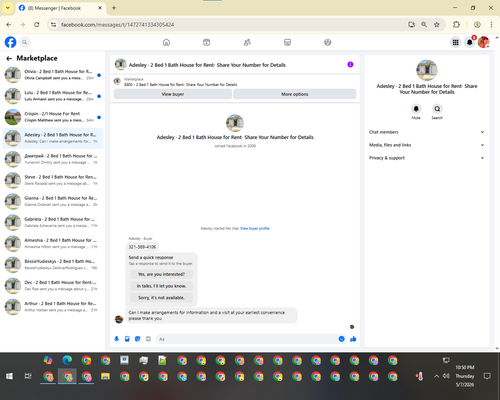The image size is (500, 400).
Task: Open the Marketplace storefront icon in top navigation
Action: click(287, 42)
